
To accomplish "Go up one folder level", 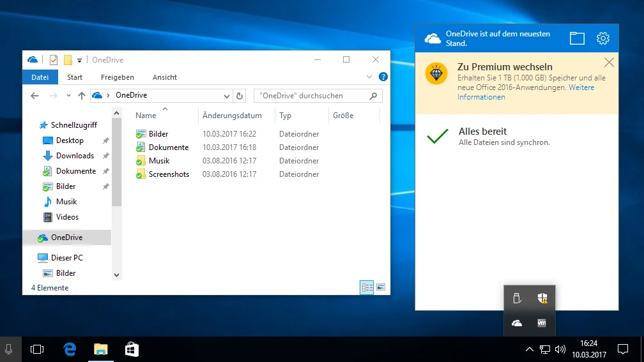I will point(82,96).
